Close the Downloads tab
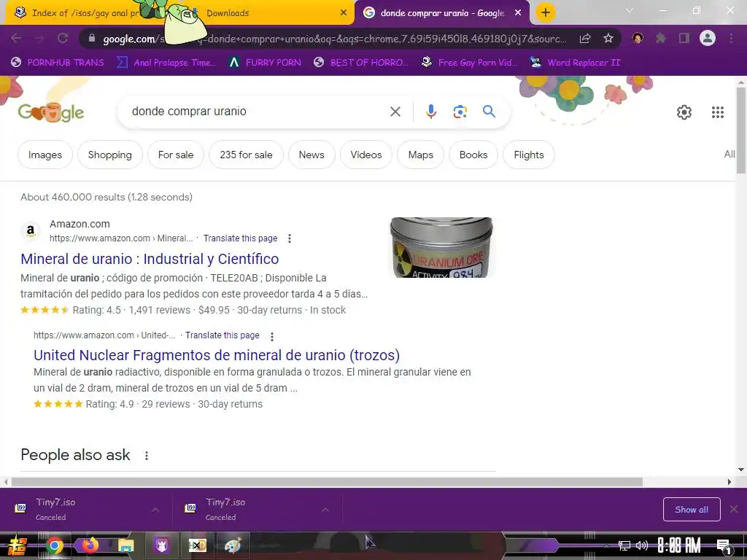The image size is (747, 560). (344, 13)
